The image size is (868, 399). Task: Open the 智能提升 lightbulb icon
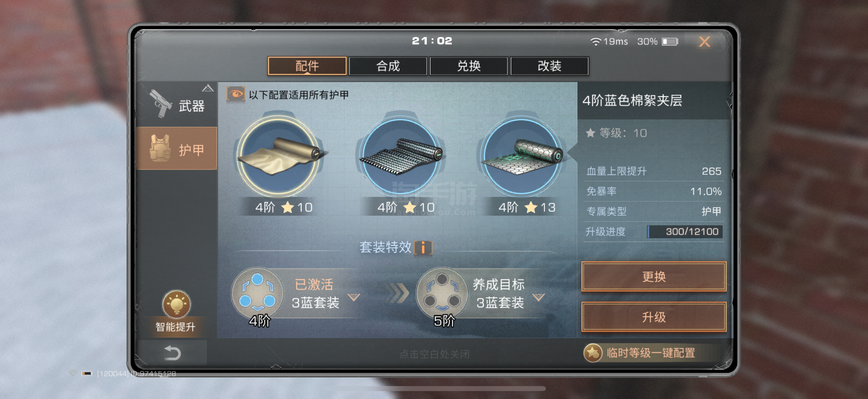(x=176, y=304)
